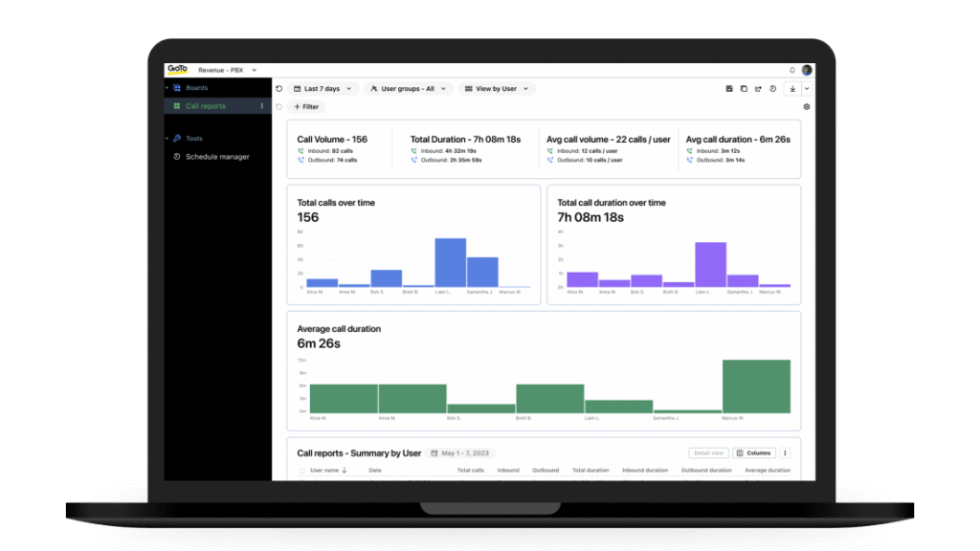This screenshot has height=551, width=980.
Task: Open Schedule manager in the sidebar
Action: 216,157
